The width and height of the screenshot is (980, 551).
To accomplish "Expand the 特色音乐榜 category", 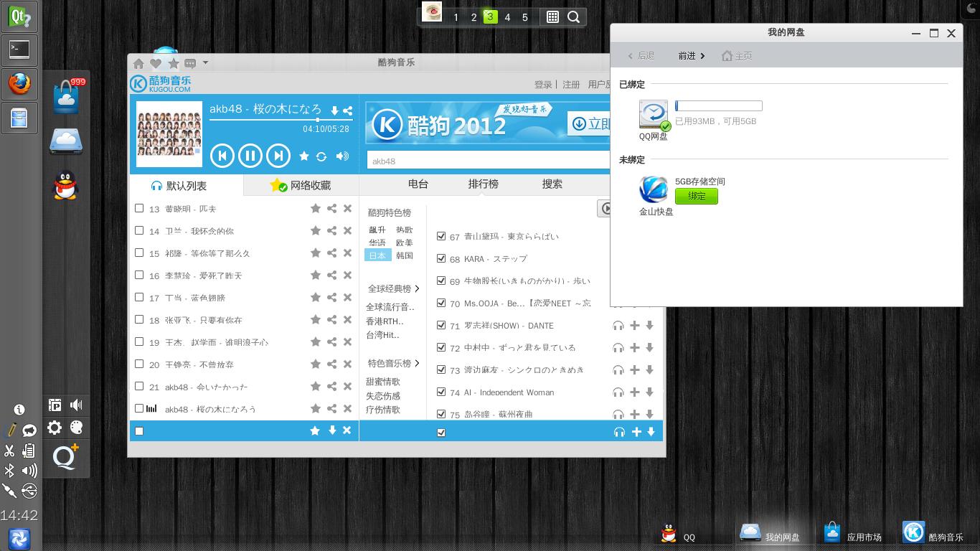I will (393, 363).
